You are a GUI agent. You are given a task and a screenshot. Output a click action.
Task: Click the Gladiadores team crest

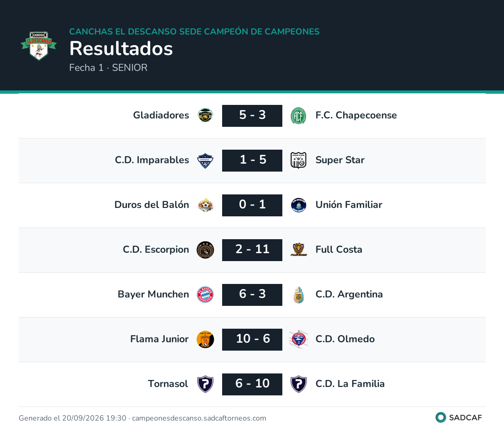pyautogui.click(x=205, y=115)
